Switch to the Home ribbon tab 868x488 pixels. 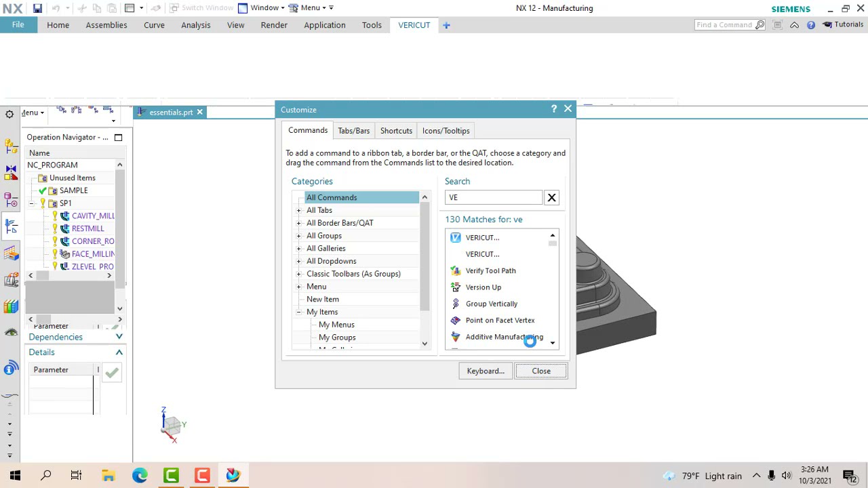58,25
